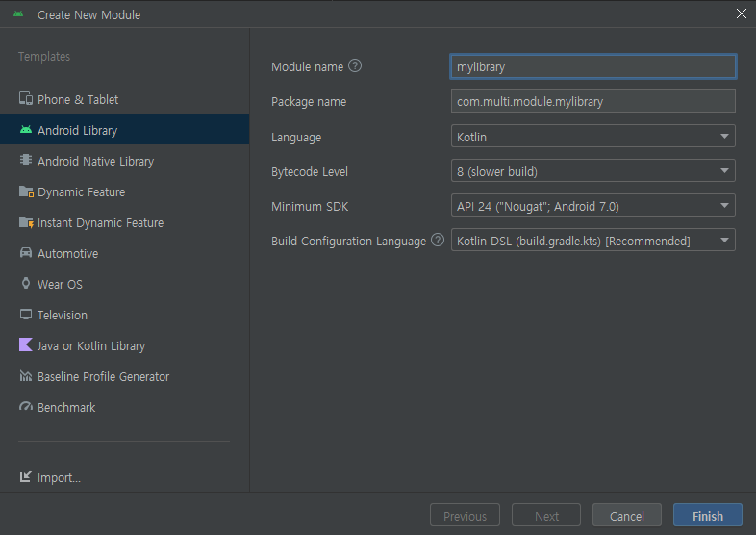This screenshot has width=756, height=535.
Task: Expand the Bytecode Level arrow
Action: point(724,170)
